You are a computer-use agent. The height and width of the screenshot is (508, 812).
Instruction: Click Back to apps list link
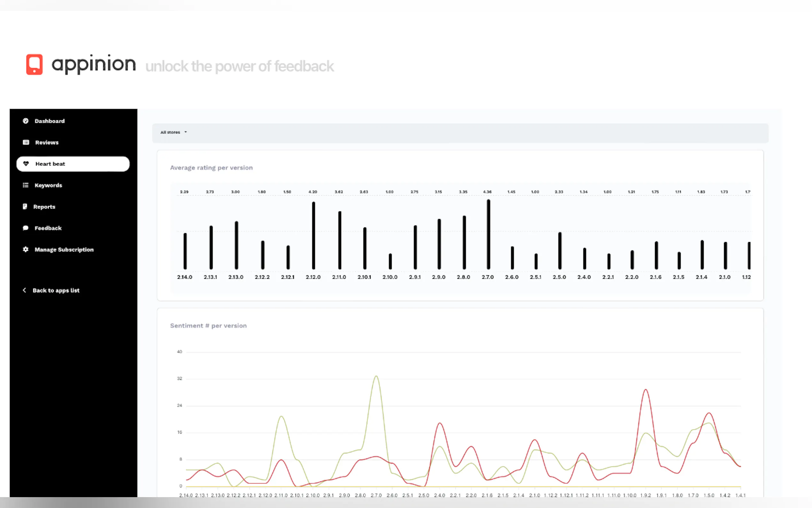point(56,290)
